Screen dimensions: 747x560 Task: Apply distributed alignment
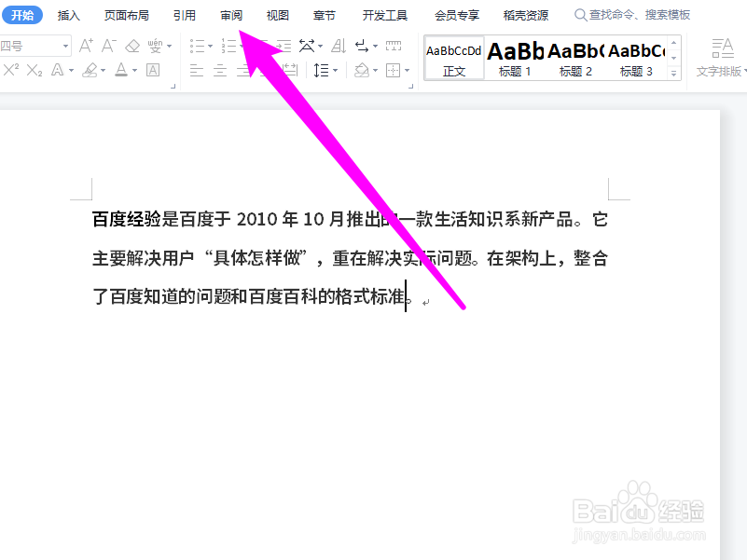290,71
